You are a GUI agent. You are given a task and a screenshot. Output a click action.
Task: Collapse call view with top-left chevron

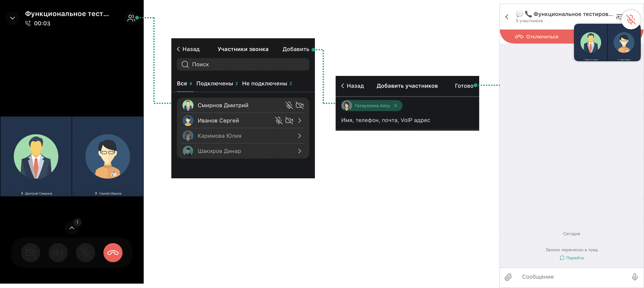[12, 18]
